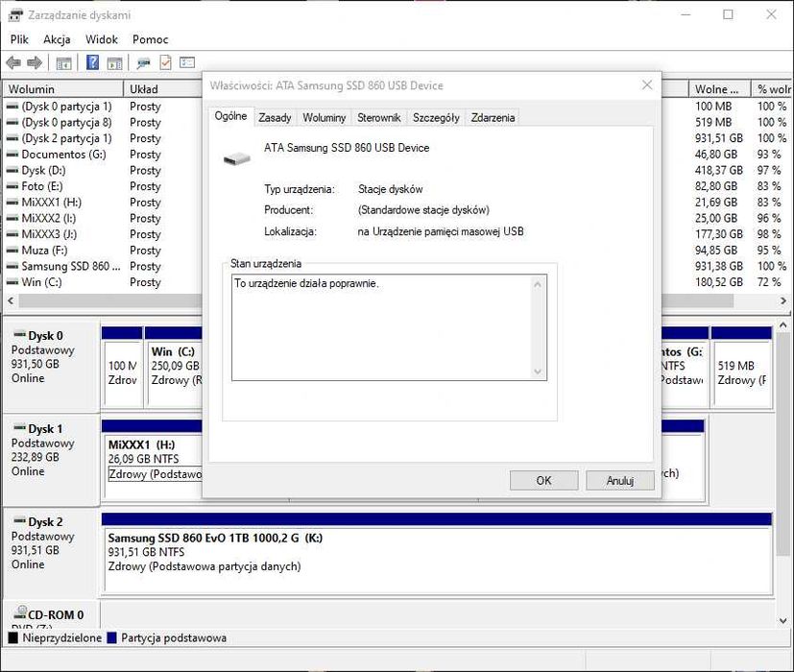The image size is (794, 672).
Task: Open the Pomoc menu
Action: (150, 39)
